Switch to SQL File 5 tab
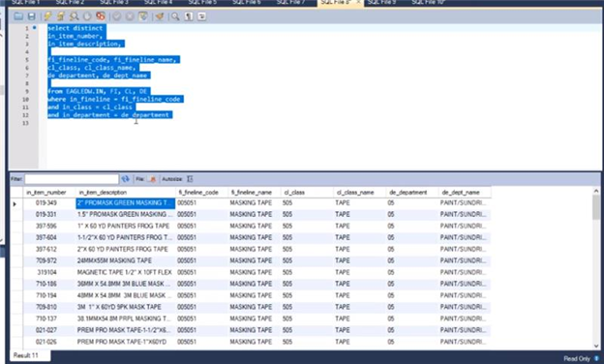Viewport: 604px width, 364px height. pyautogui.click(x=202, y=2)
